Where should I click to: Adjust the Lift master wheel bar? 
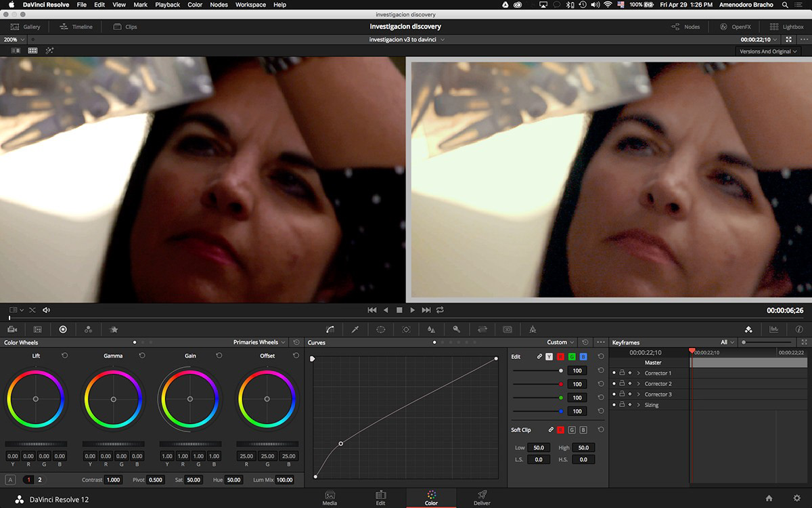(x=36, y=444)
